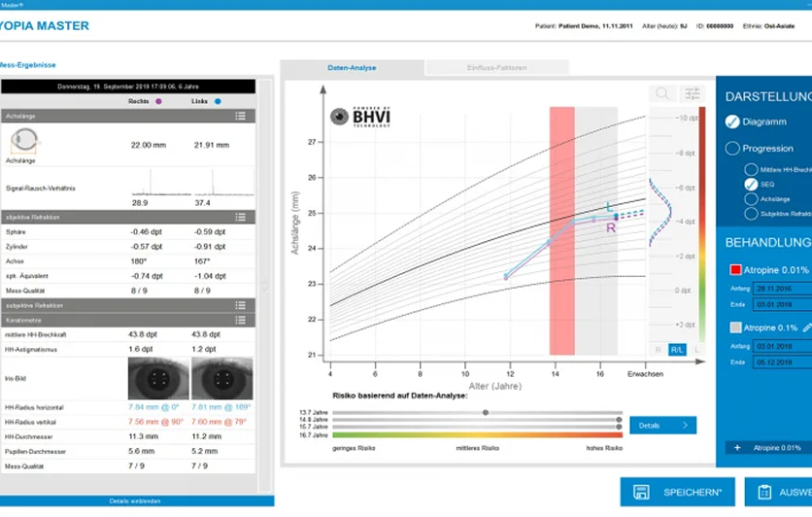Collapse the results panel using the side arrow
Screen dimensions: 812x517
pyautogui.click(x=264, y=286)
